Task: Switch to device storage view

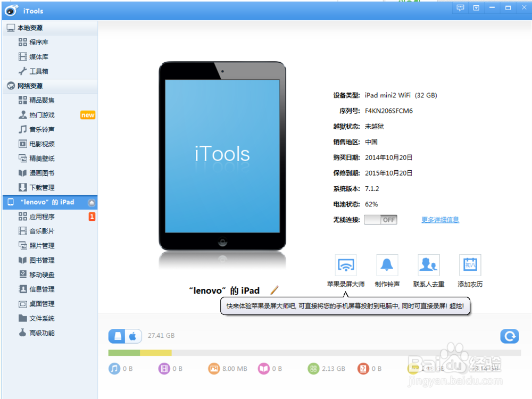Action: click(118, 336)
